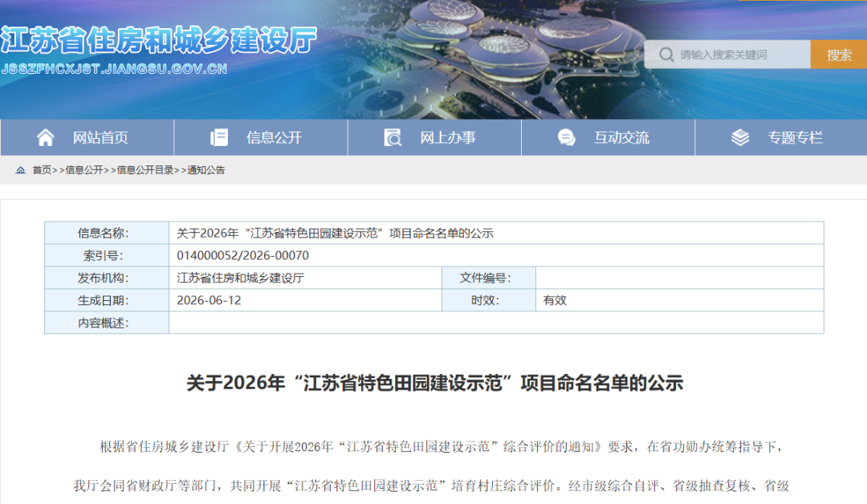
Task: Click the document icon beside 信息公开
Action: [x=219, y=137]
